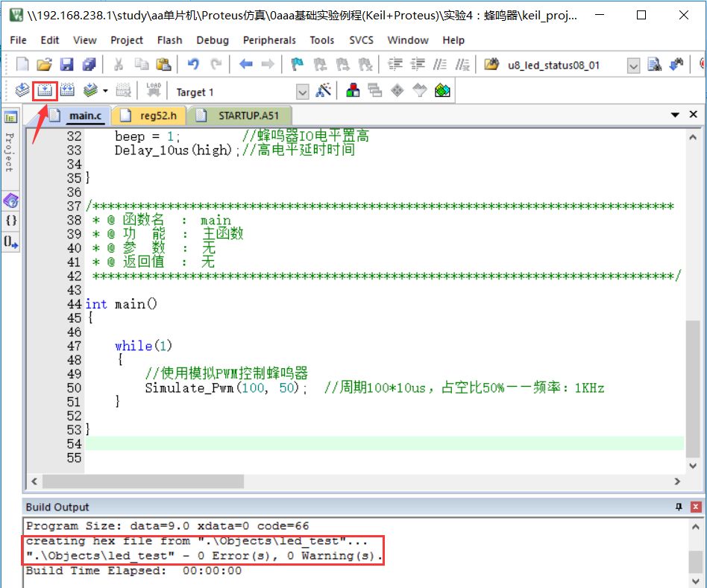Click line number 54 in the gutter

(x=74, y=444)
